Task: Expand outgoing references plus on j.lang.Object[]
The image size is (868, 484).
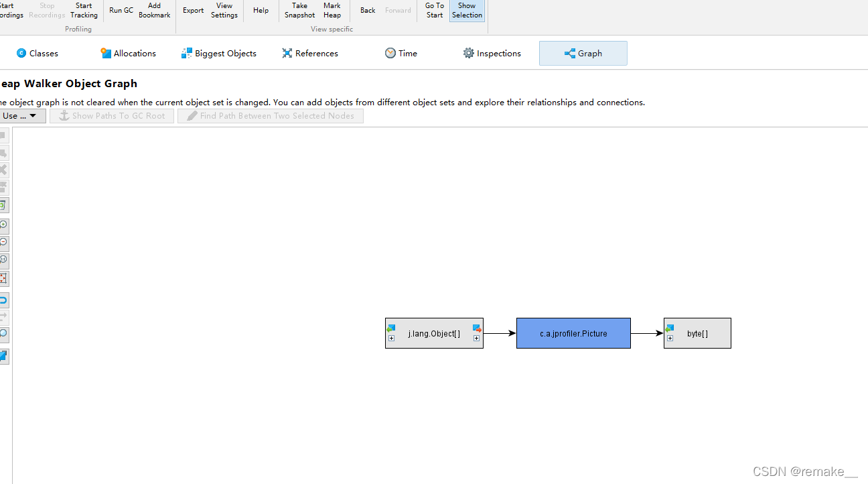Action: click(477, 339)
